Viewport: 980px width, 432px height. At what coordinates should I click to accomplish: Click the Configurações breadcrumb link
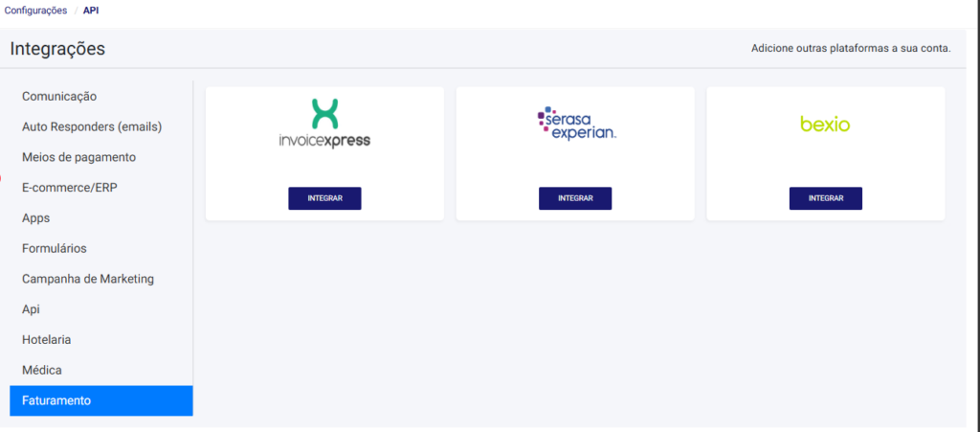point(36,11)
